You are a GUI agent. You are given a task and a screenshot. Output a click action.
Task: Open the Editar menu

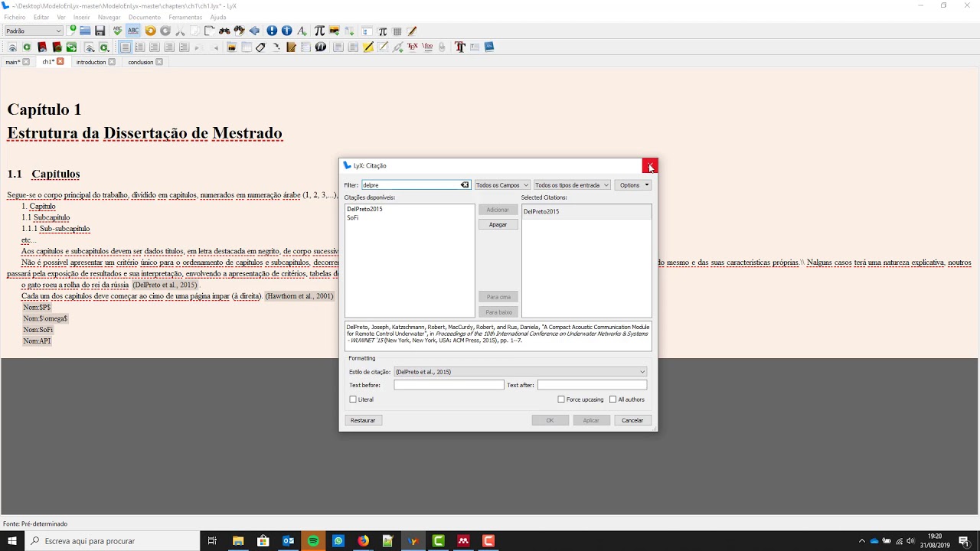pyautogui.click(x=41, y=17)
